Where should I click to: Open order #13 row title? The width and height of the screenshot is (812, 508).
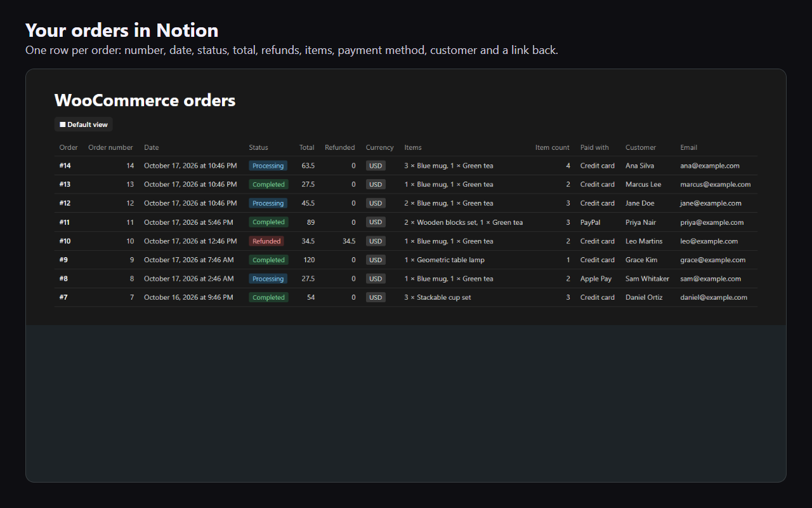65,185
